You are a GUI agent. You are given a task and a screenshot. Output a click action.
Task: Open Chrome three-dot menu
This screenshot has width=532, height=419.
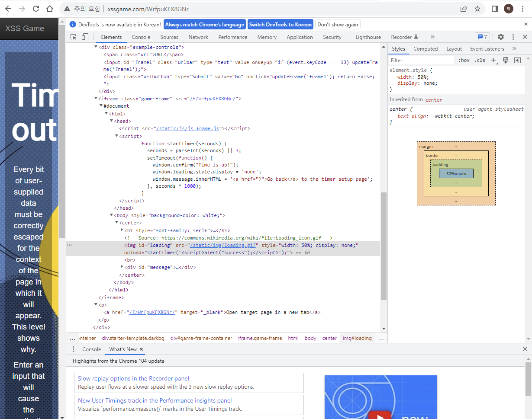(523, 9)
